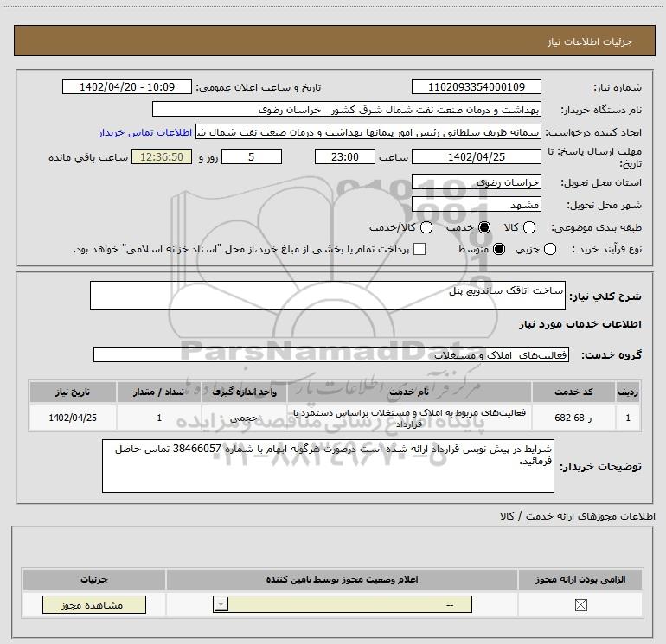Click the 'اطلاعات خدمات مورد نیاز' section heading
Screen dimensions: 666x644
[x=580, y=324]
